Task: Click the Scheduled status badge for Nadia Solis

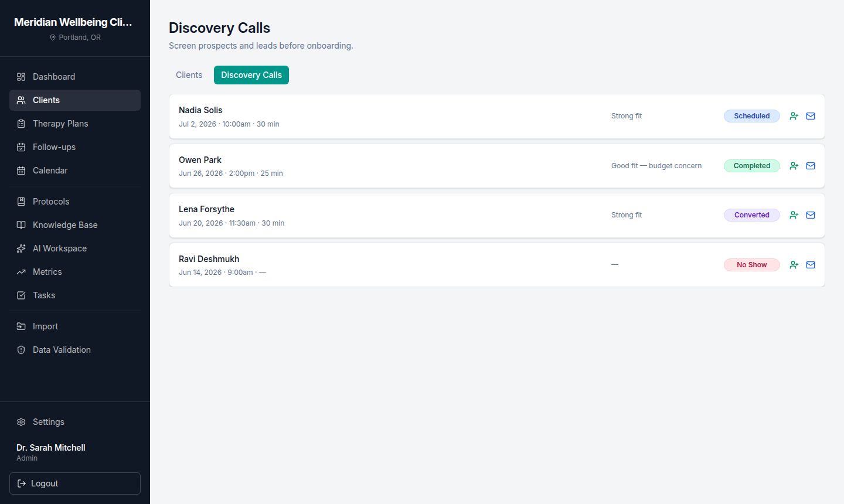Action: pos(751,116)
